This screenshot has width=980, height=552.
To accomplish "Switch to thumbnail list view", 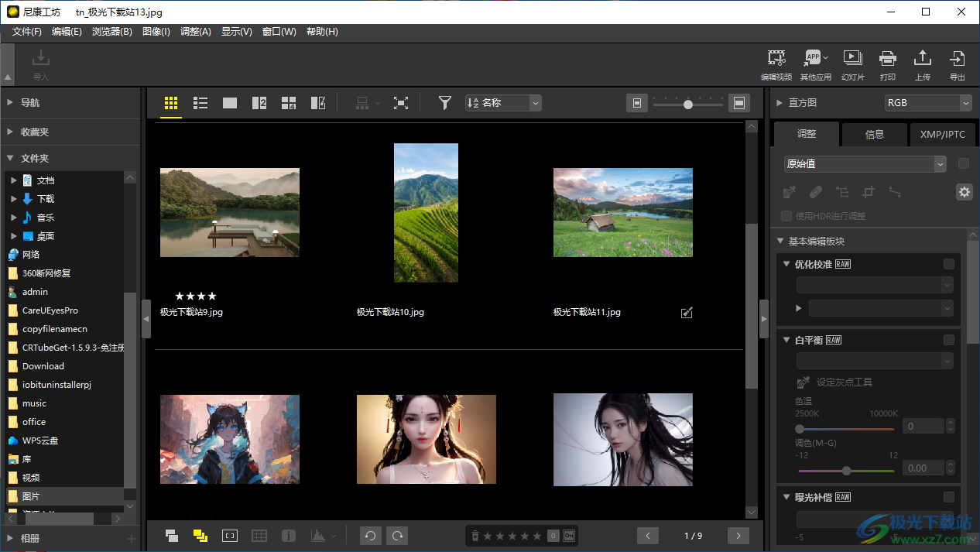I will pyautogui.click(x=200, y=103).
